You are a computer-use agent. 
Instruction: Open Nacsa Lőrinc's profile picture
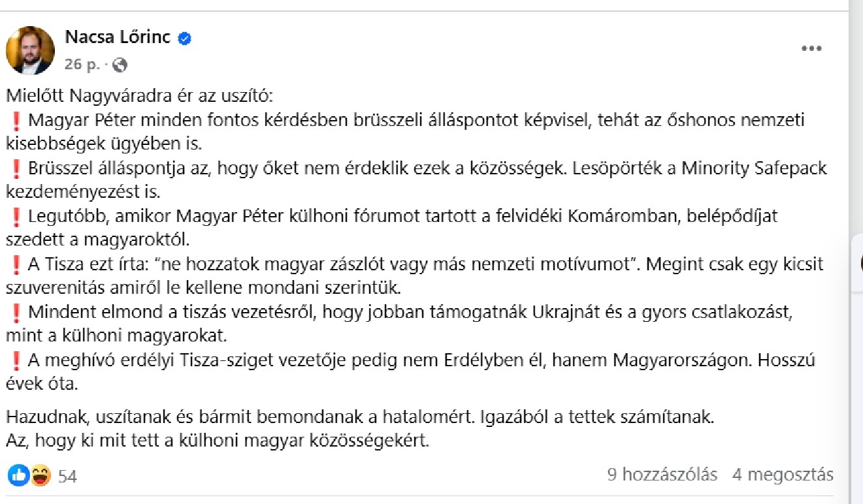coord(30,50)
